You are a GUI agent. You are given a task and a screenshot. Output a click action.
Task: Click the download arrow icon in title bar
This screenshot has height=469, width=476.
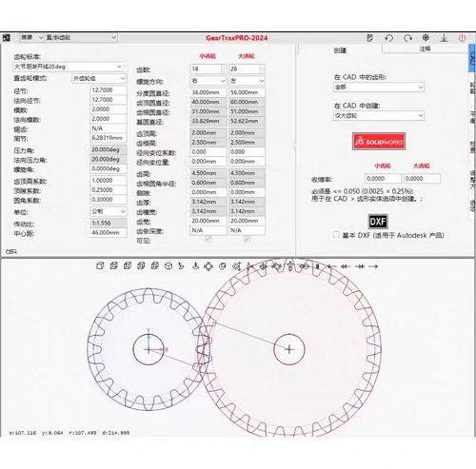click(444, 38)
